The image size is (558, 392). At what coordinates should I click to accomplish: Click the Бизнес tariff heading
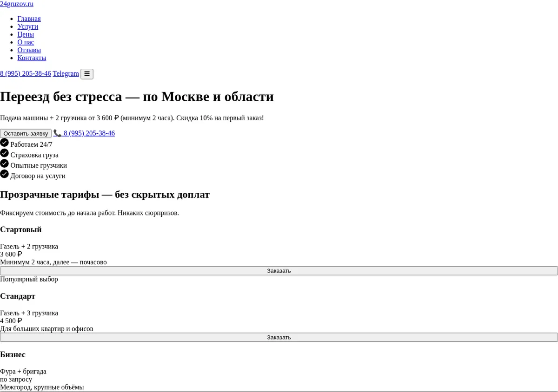coord(13,354)
